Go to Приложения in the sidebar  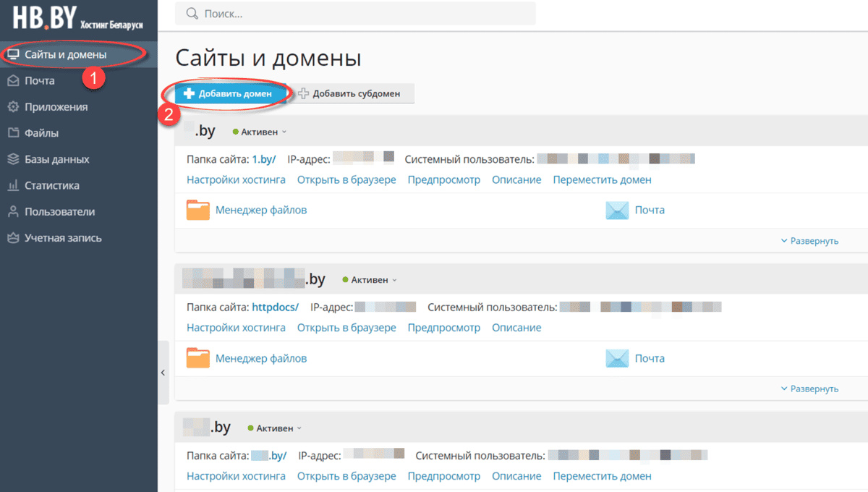point(79,107)
